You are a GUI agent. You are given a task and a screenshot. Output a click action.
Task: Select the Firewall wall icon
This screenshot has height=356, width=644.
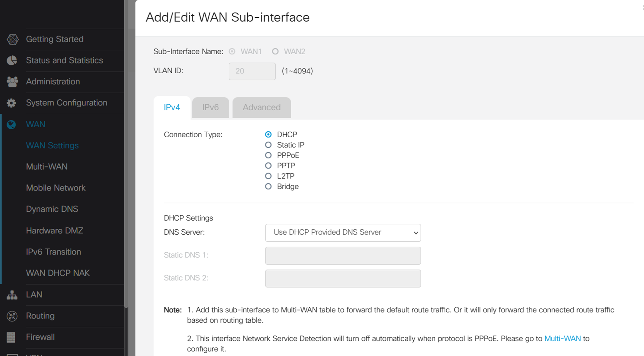click(12, 337)
